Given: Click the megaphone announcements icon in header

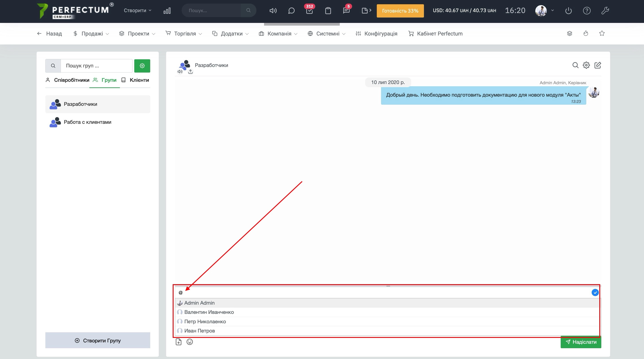Looking at the screenshot, I should 273,11.
